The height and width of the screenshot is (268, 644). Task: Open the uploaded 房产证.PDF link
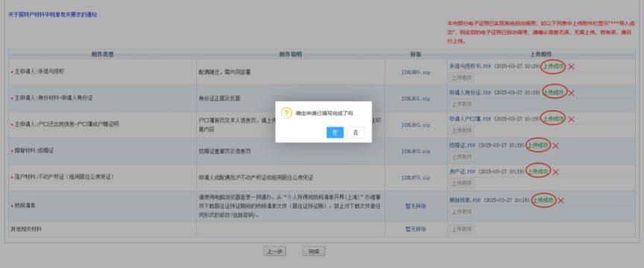462,171
